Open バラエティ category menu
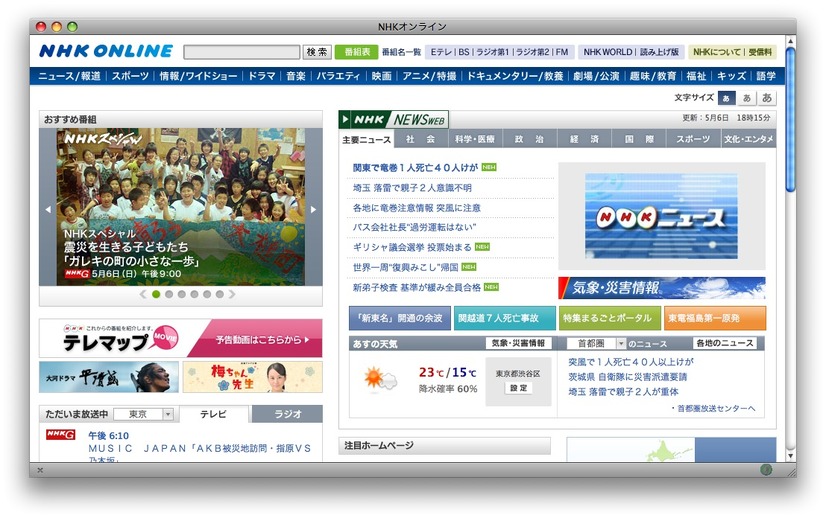 [338, 76]
